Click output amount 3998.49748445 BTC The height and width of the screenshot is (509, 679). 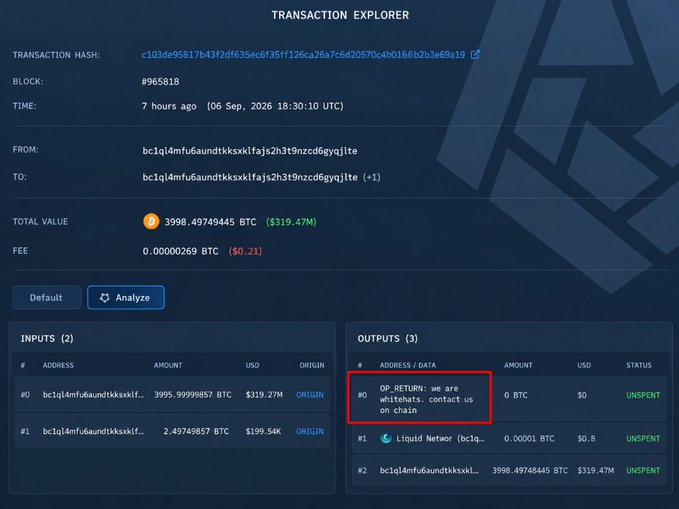[530, 470]
